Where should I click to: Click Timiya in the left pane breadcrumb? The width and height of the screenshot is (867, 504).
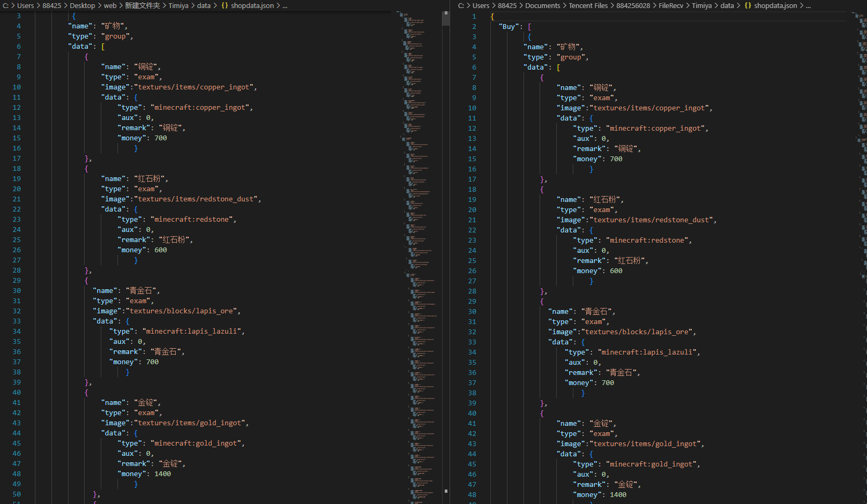[x=178, y=5]
